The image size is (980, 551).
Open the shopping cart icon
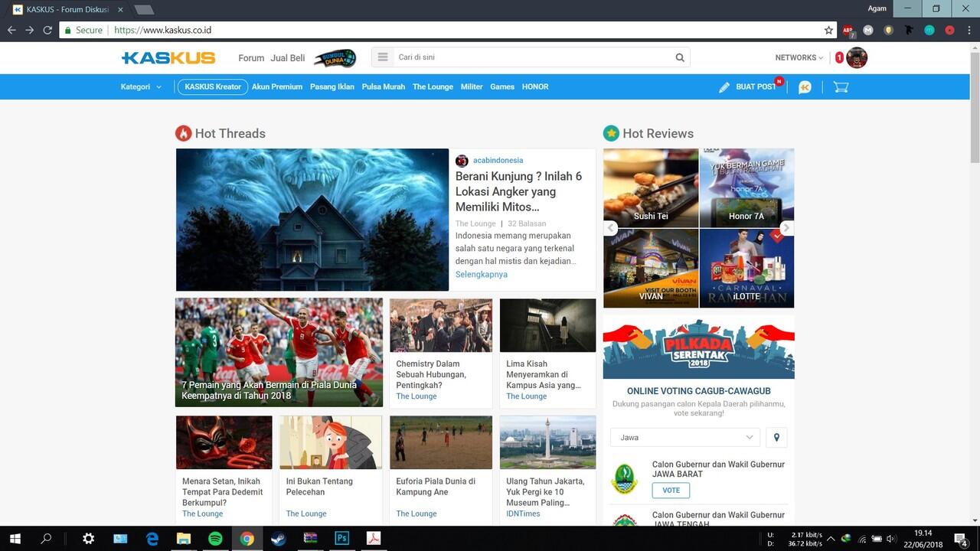(841, 87)
